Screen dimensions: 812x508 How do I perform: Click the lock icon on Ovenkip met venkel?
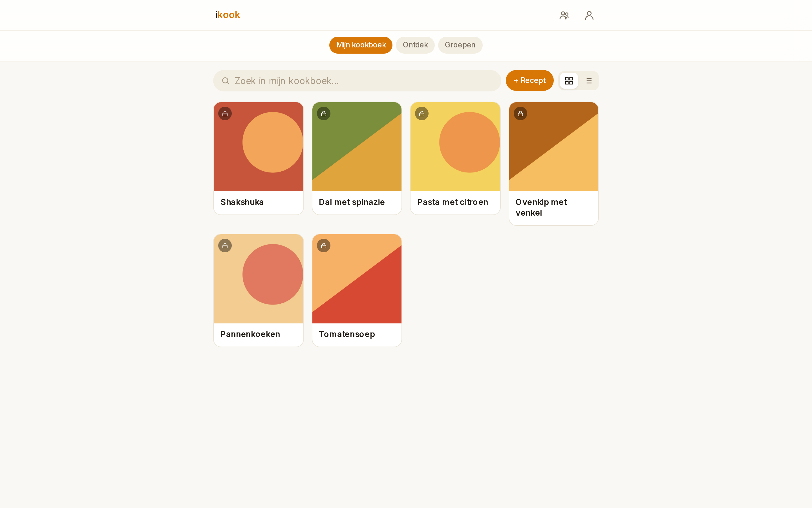tap(520, 113)
